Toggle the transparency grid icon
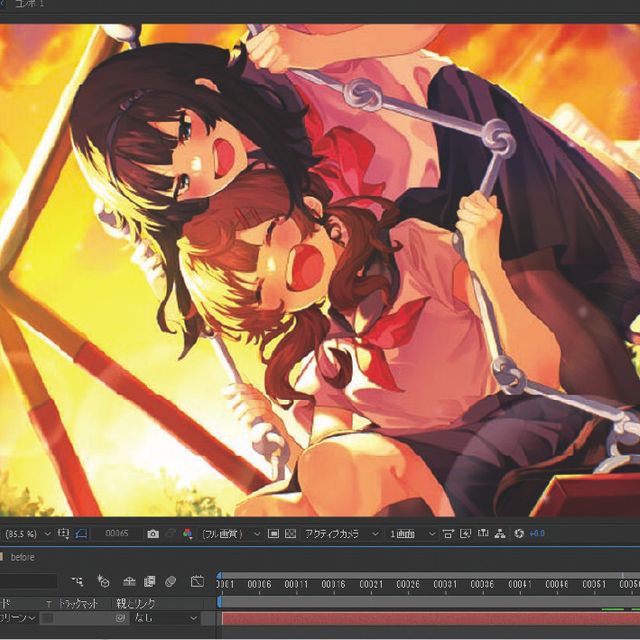Image resolution: width=640 pixels, height=640 pixels. coord(290,533)
